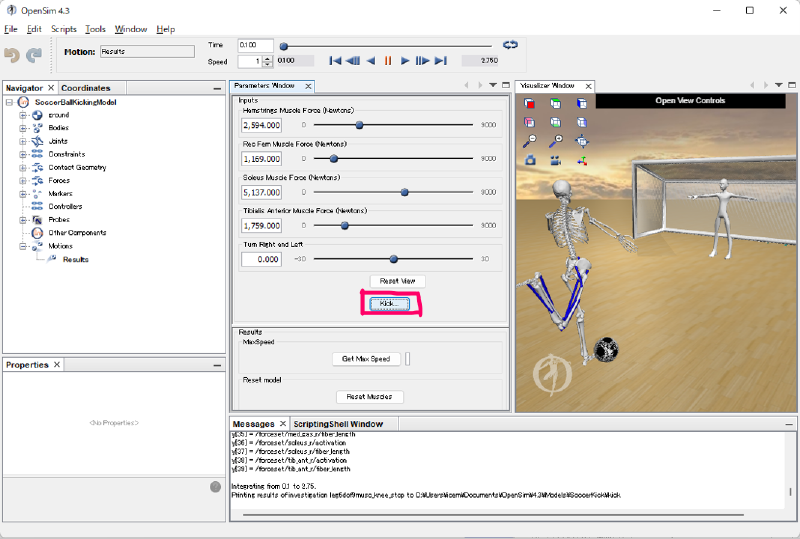Viewport: 800px width, 539px height.
Task: Click the zoom in magnifier icon in visualizer
Action: point(556,141)
